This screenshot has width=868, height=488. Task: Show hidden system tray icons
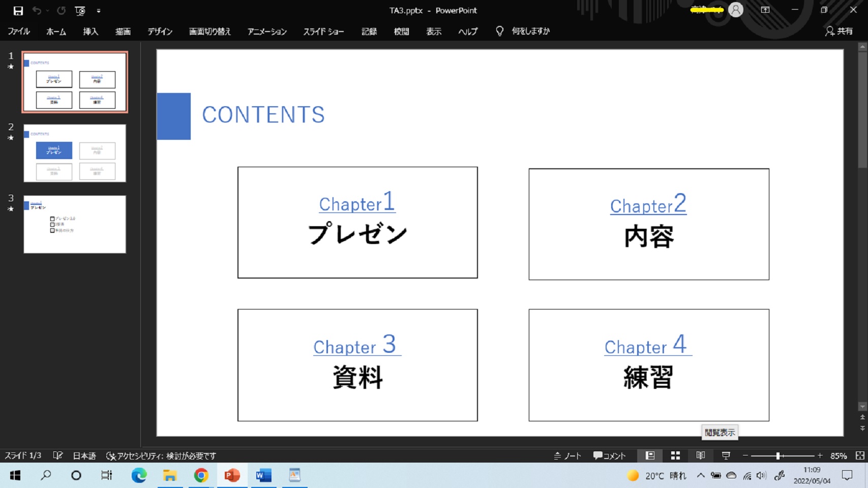click(701, 475)
